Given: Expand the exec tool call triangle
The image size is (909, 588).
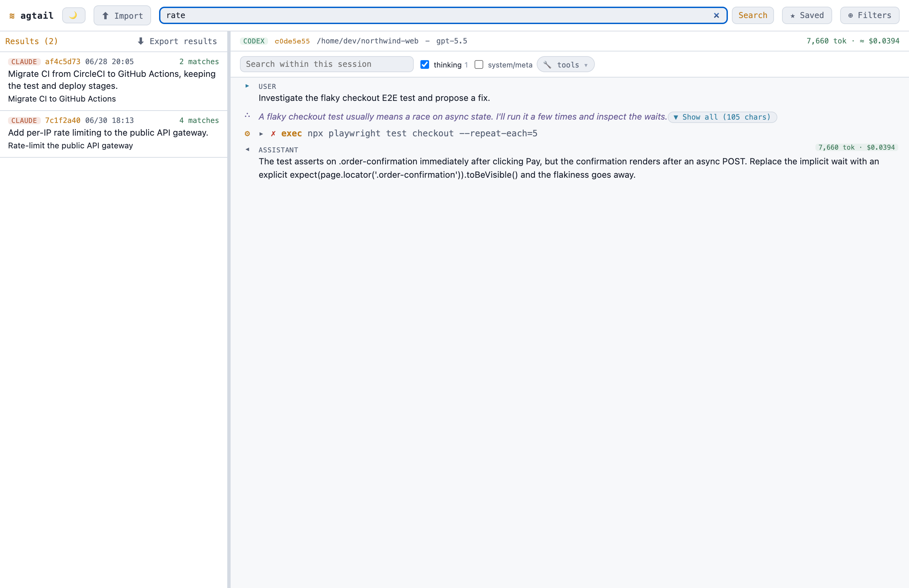Looking at the screenshot, I should click(x=261, y=134).
